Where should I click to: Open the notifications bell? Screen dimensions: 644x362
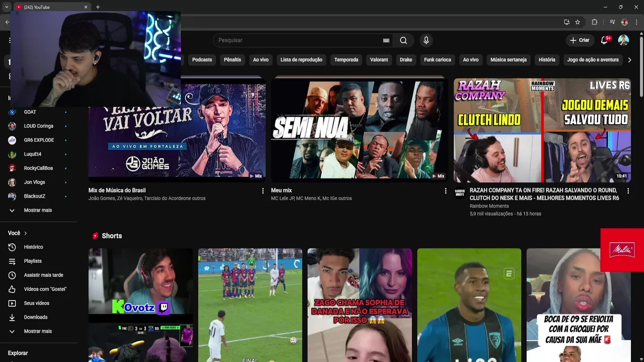(x=604, y=40)
